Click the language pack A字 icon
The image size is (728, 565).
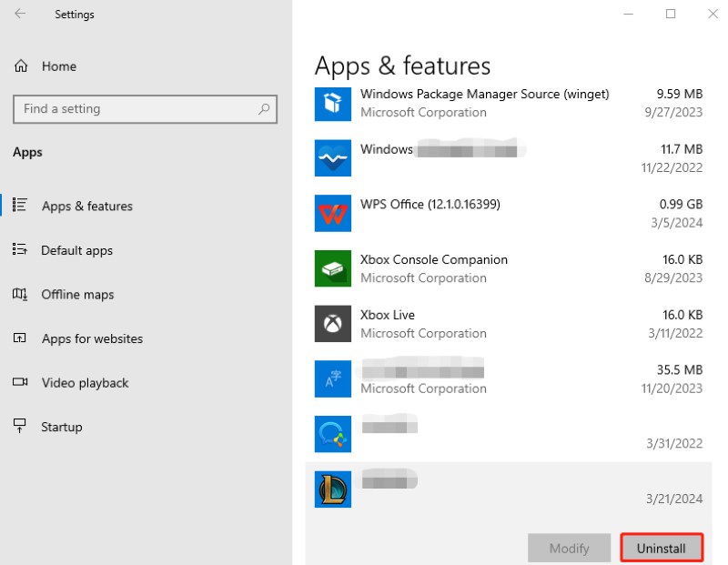[333, 378]
